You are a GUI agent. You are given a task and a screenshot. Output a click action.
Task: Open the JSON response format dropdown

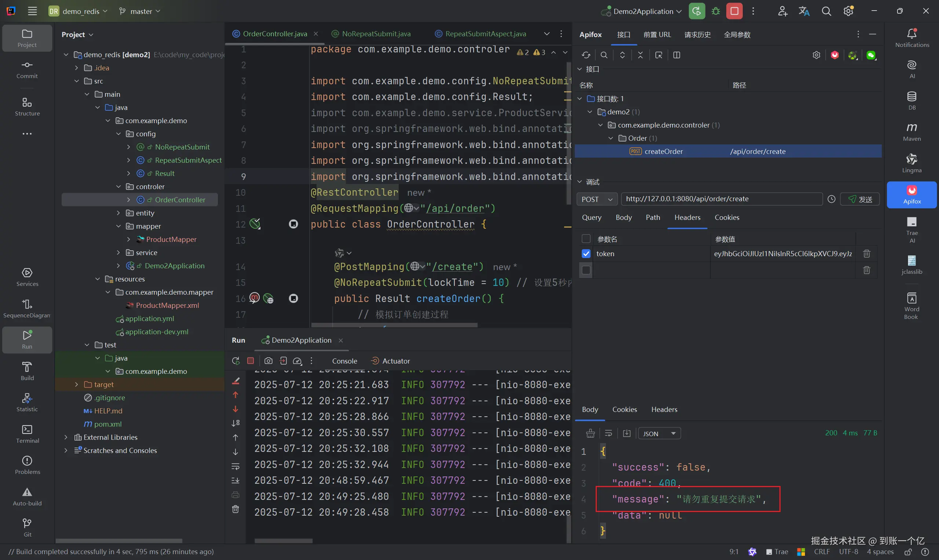(x=659, y=434)
